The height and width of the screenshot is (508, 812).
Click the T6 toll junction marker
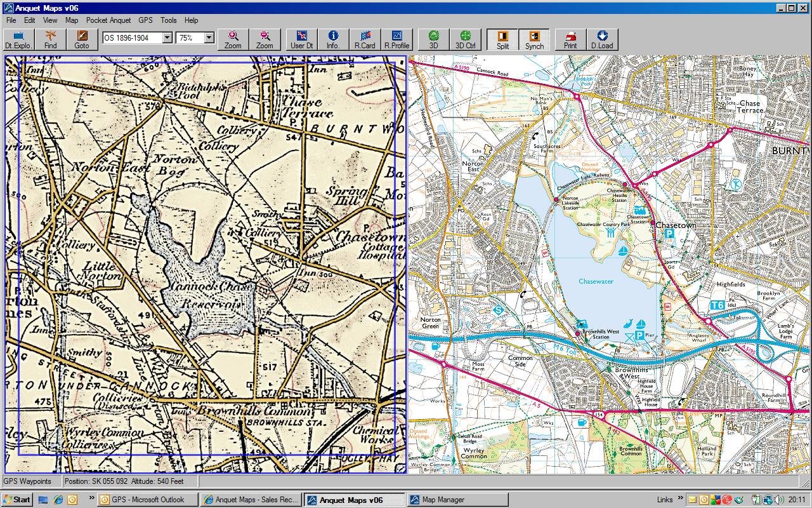tap(717, 305)
